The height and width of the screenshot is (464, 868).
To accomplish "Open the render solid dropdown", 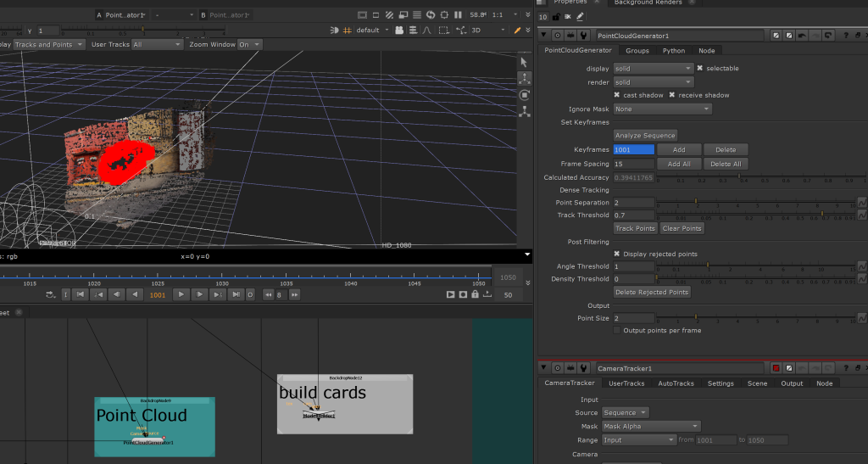I will point(654,82).
